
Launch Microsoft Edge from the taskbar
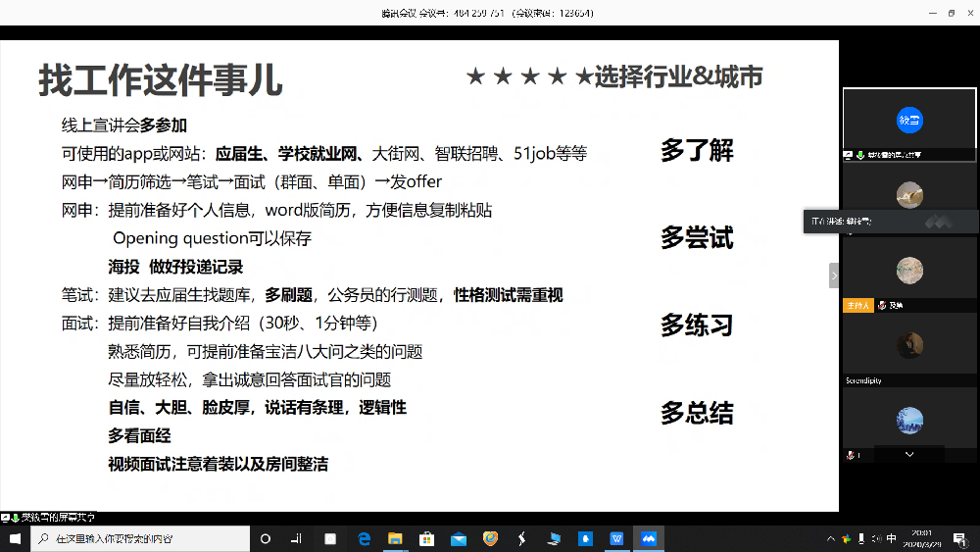(x=365, y=538)
